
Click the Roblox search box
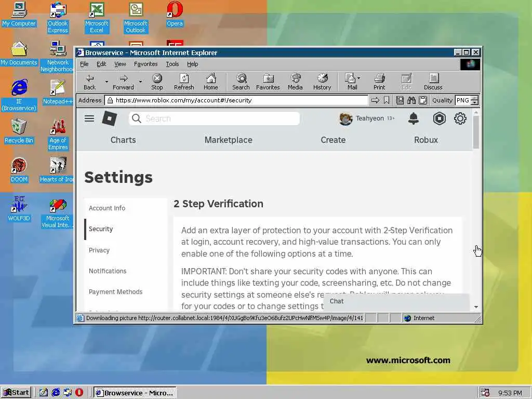click(x=214, y=118)
